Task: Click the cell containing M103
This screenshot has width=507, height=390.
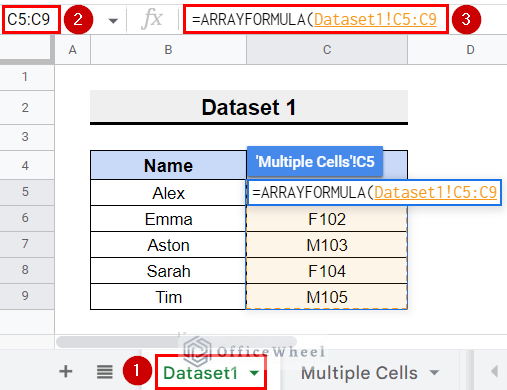Action: pyautogui.click(x=327, y=245)
